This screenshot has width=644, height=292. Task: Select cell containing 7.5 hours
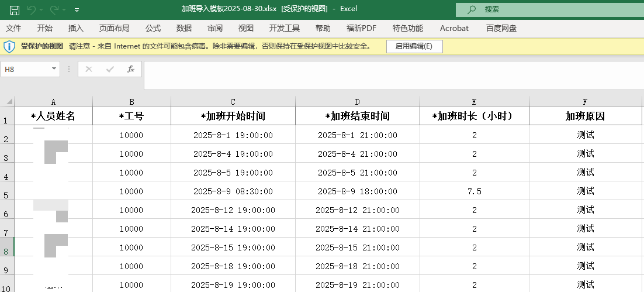coord(475,191)
